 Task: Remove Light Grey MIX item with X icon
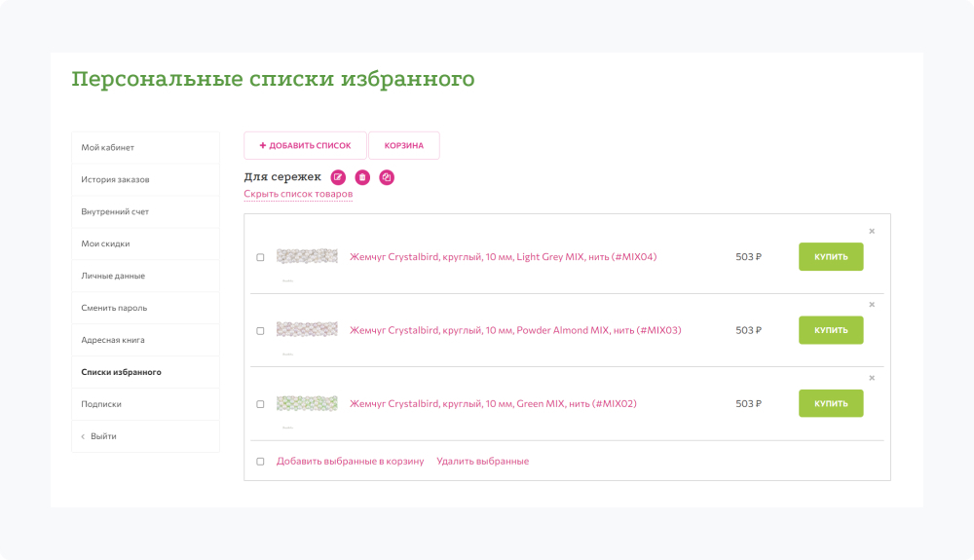[x=872, y=231]
